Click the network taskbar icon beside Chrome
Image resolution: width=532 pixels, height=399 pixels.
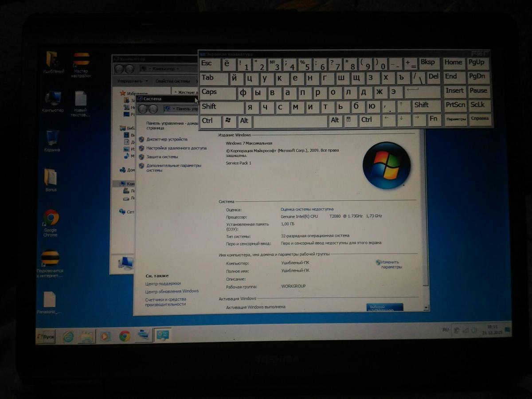143,335
